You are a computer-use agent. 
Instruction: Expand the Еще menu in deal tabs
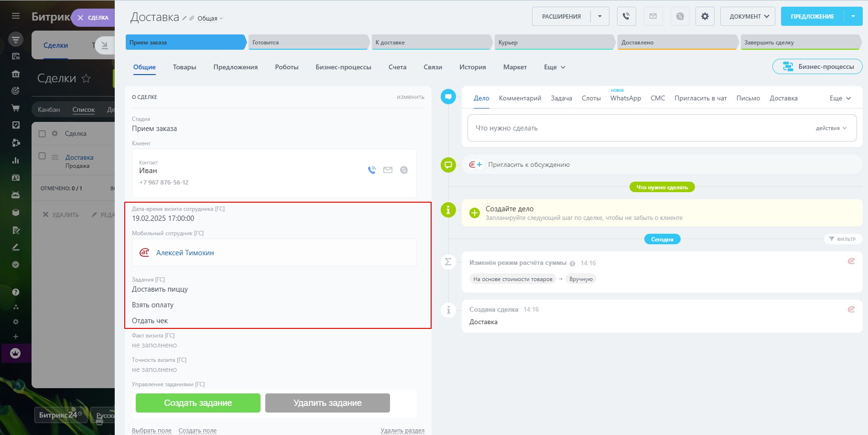554,67
